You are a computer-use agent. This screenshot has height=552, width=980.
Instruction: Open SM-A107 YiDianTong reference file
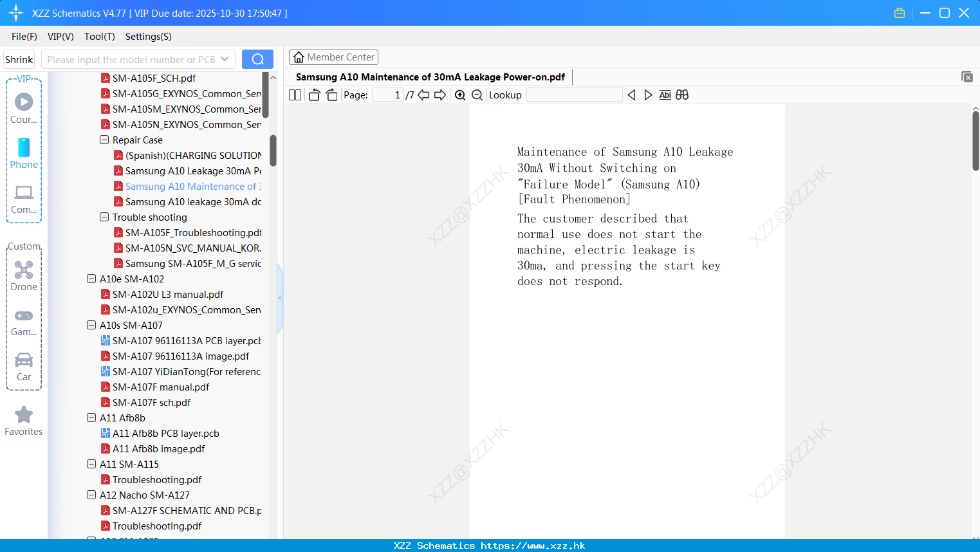point(187,371)
